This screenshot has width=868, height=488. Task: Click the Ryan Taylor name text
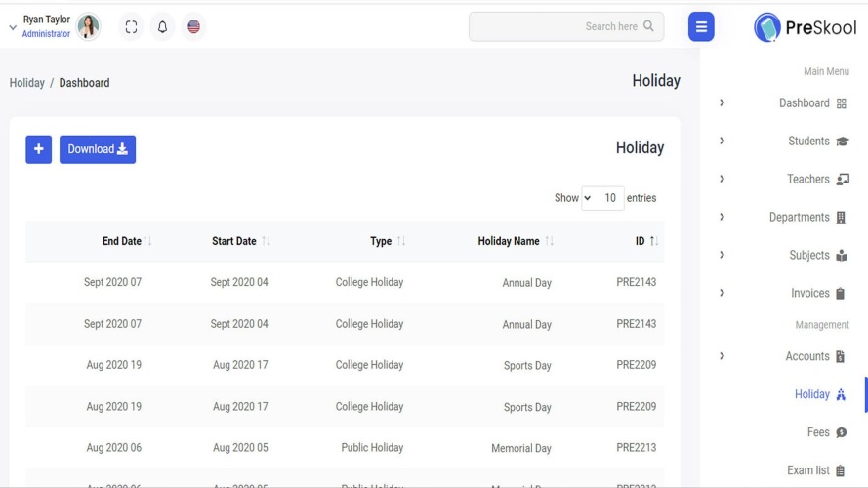tap(47, 20)
